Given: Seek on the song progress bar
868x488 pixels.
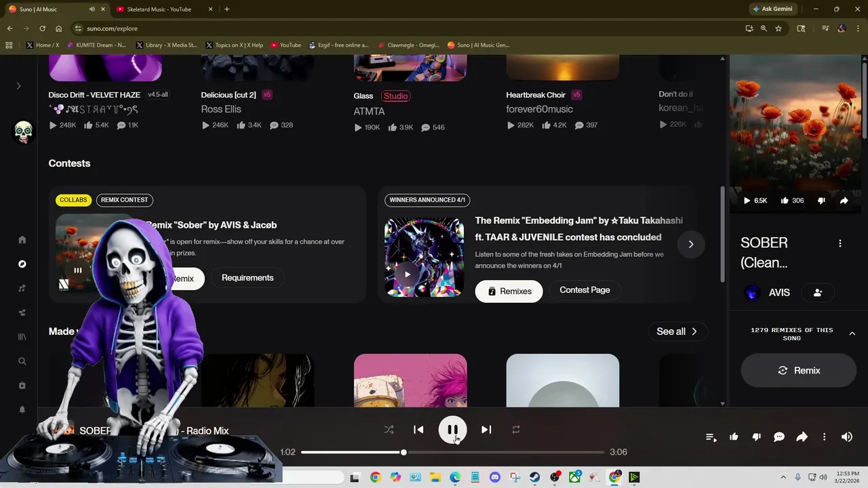Looking at the screenshot, I should click(x=452, y=452).
